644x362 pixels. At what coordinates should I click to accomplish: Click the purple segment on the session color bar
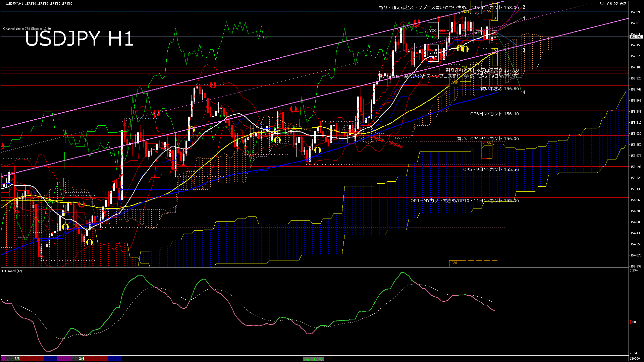(x=64, y=359)
